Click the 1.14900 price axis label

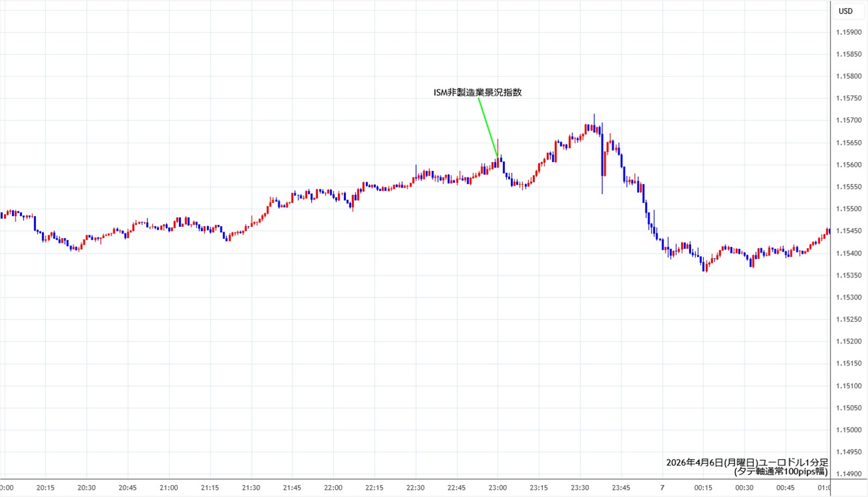click(x=850, y=474)
